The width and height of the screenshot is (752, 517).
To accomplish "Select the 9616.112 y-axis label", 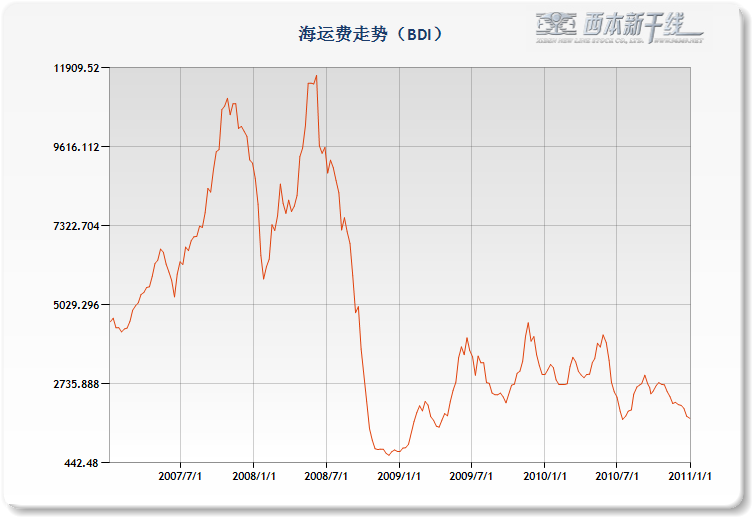I will click(78, 147).
